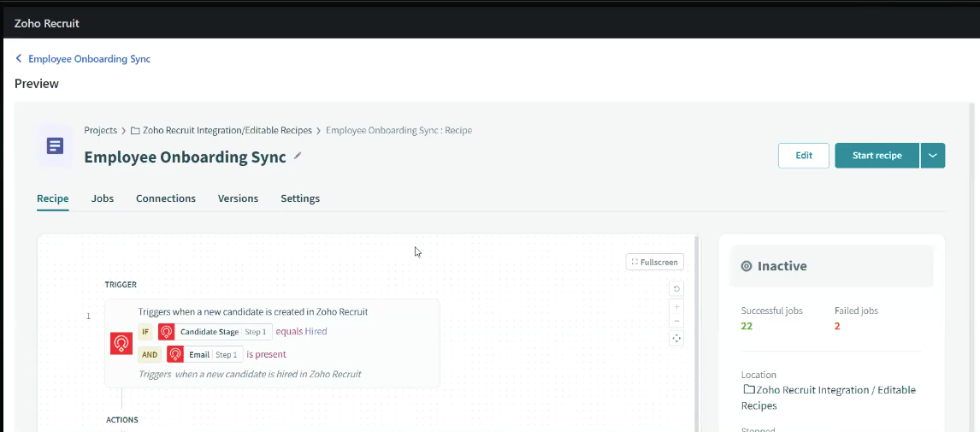Viewport: 980px width, 432px height.
Task: Click the ACTIONS section label
Action: pos(122,419)
